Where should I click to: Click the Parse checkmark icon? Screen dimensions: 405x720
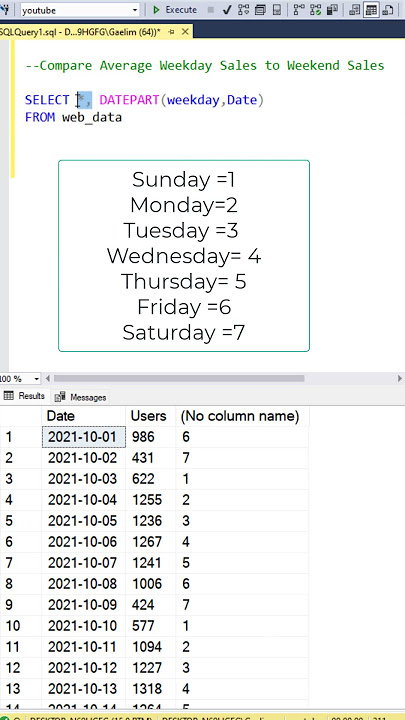pos(226,10)
